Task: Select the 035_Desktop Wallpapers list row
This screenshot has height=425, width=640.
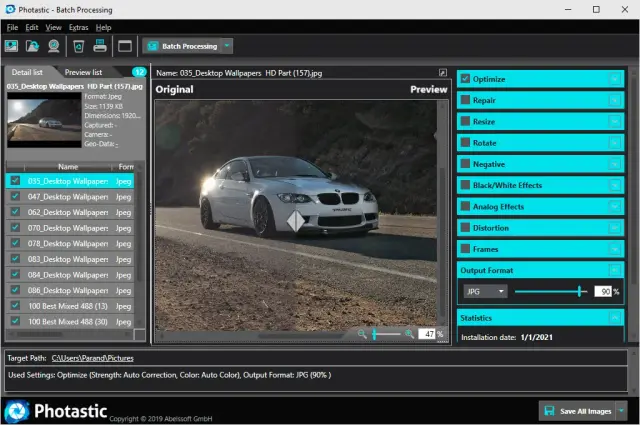Action: click(70, 181)
